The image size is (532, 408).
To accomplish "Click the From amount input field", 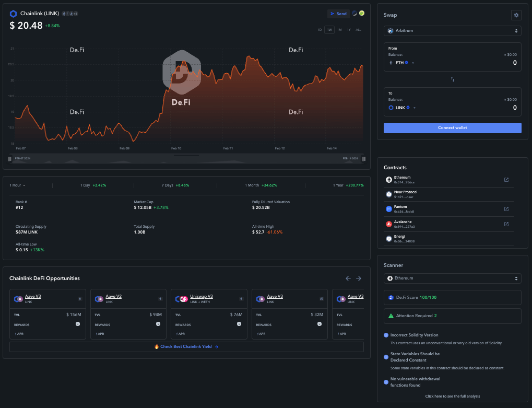I will pos(515,63).
